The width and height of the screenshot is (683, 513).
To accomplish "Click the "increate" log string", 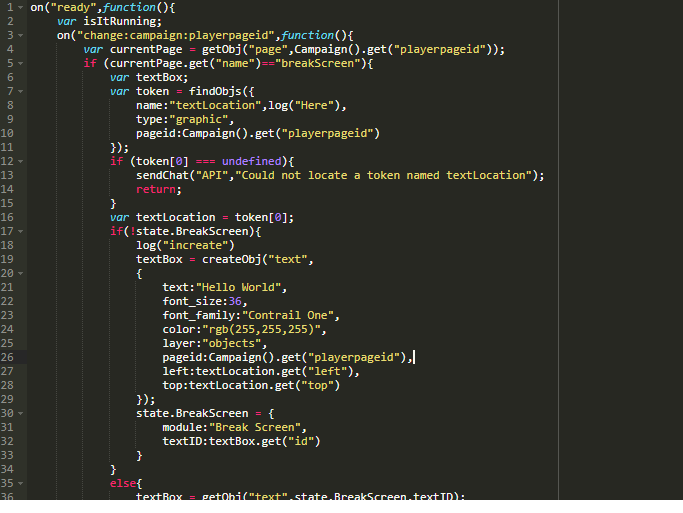I will click(195, 245).
